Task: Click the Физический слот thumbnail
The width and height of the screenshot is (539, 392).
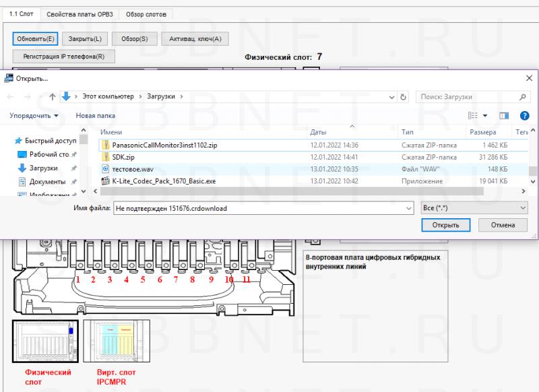Action: pos(45,341)
